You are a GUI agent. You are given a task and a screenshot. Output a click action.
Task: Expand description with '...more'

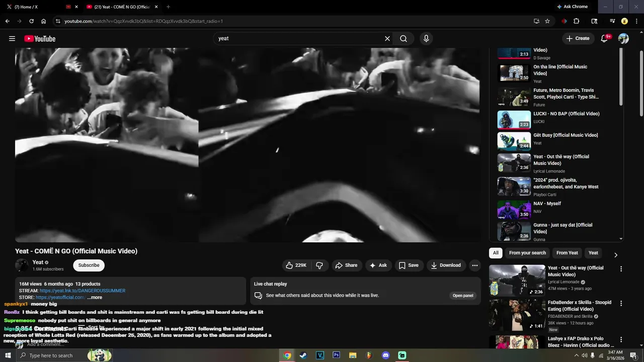[x=94, y=298]
